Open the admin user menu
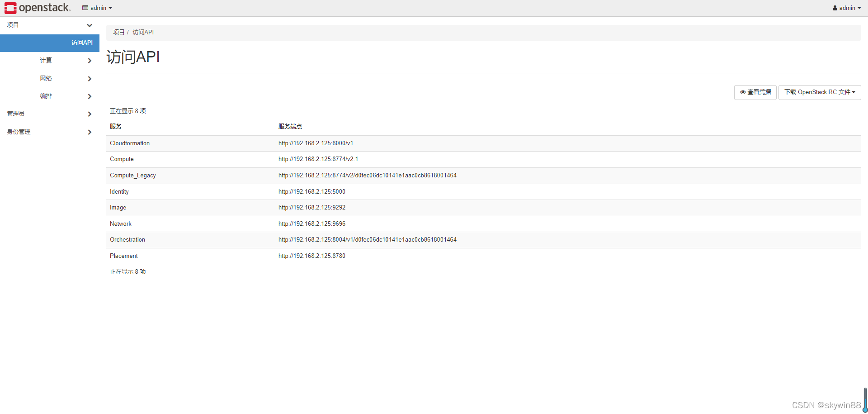868x414 pixels. point(847,8)
